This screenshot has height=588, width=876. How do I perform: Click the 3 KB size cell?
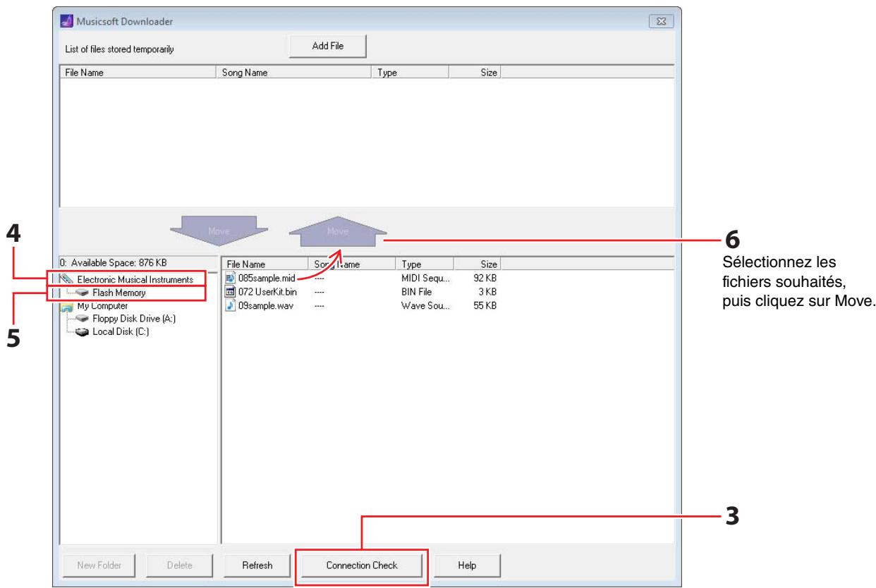489,291
